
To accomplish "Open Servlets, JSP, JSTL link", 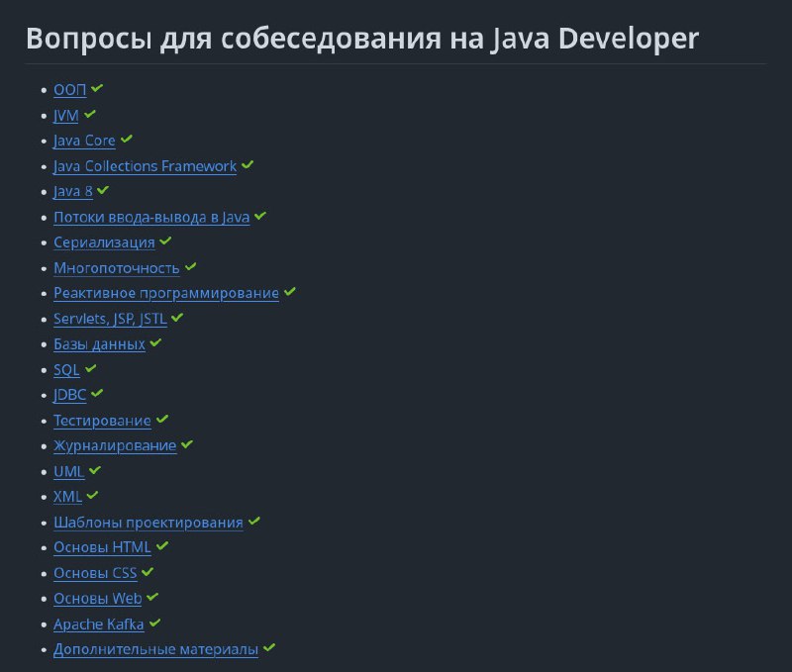I will (110, 319).
